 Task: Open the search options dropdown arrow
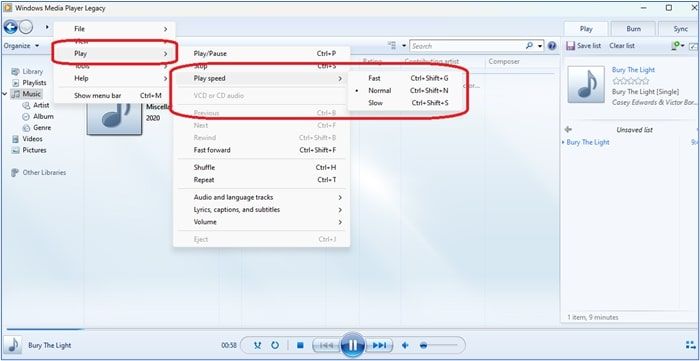pos(540,46)
